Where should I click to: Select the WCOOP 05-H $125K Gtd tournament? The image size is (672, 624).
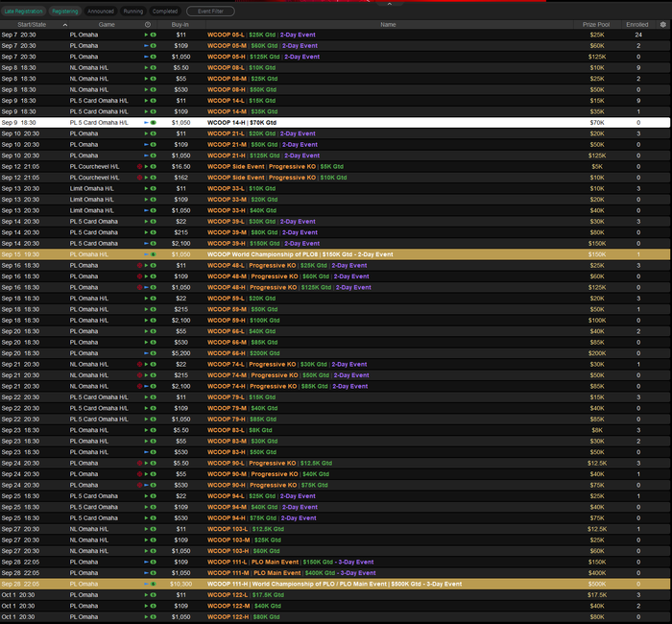tap(335, 57)
